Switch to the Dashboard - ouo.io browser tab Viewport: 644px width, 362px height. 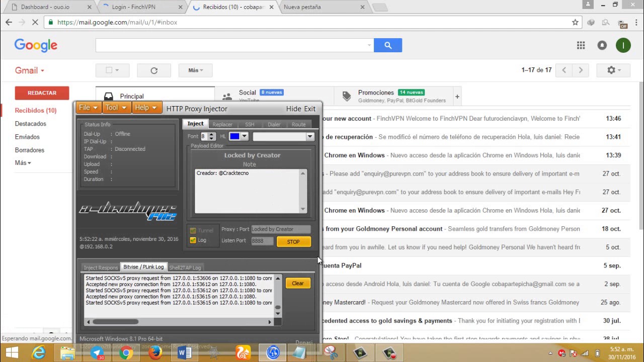coord(49,7)
